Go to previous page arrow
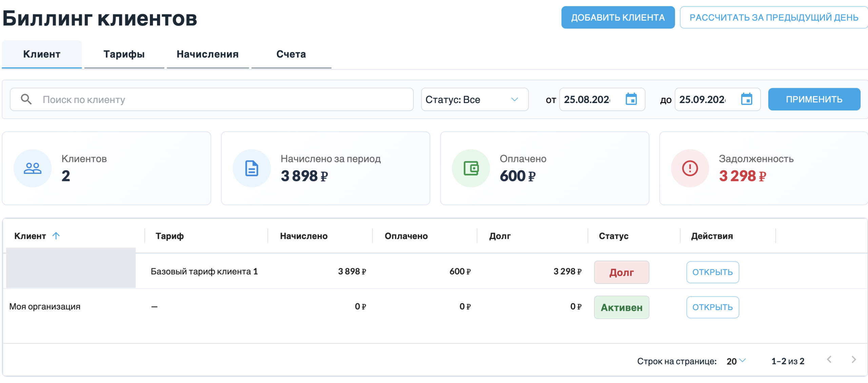The height and width of the screenshot is (383, 868). [829, 360]
